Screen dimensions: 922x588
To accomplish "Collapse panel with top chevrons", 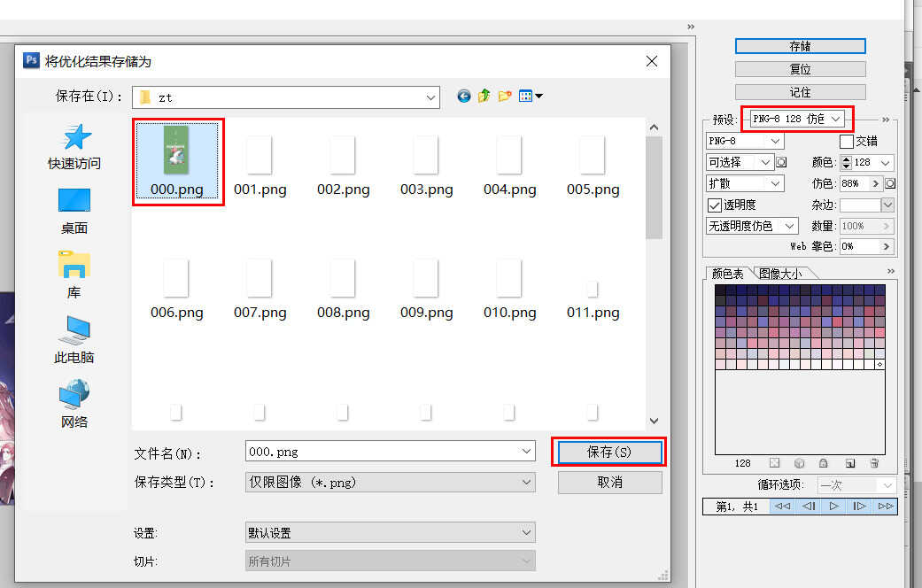I will click(691, 27).
